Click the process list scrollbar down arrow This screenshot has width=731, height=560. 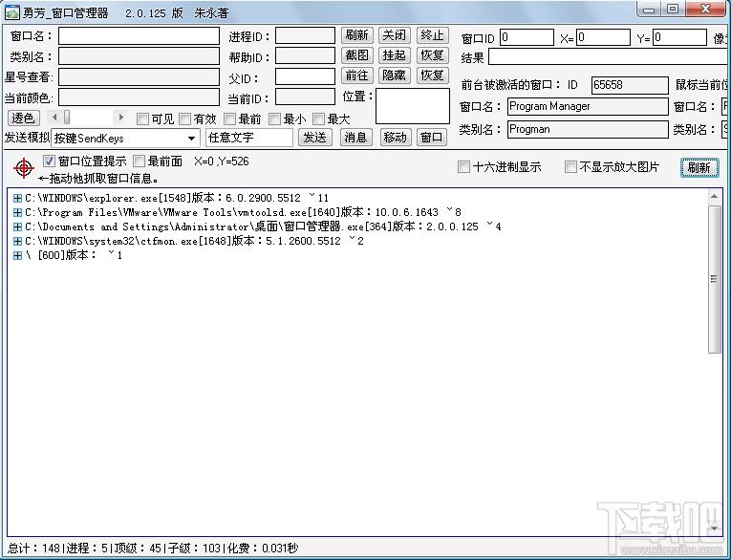[x=714, y=528]
